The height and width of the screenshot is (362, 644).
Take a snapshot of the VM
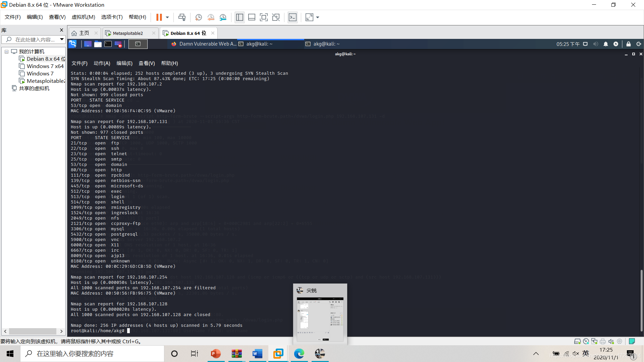(198, 17)
